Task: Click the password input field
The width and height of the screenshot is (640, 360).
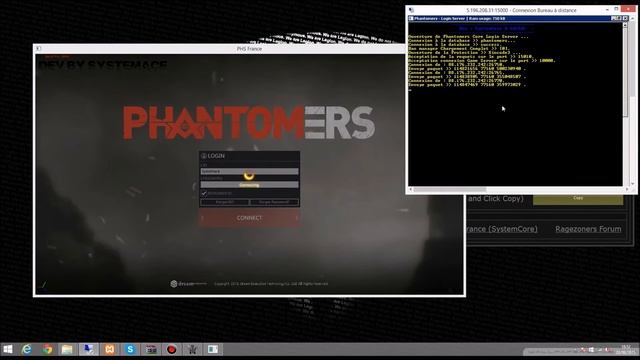Action: (249, 185)
